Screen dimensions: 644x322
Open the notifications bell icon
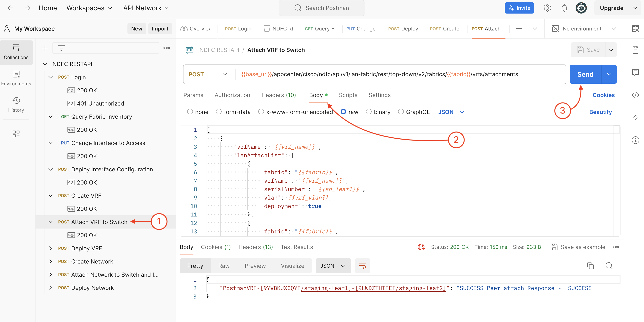pyautogui.click(x=564, y=8)
